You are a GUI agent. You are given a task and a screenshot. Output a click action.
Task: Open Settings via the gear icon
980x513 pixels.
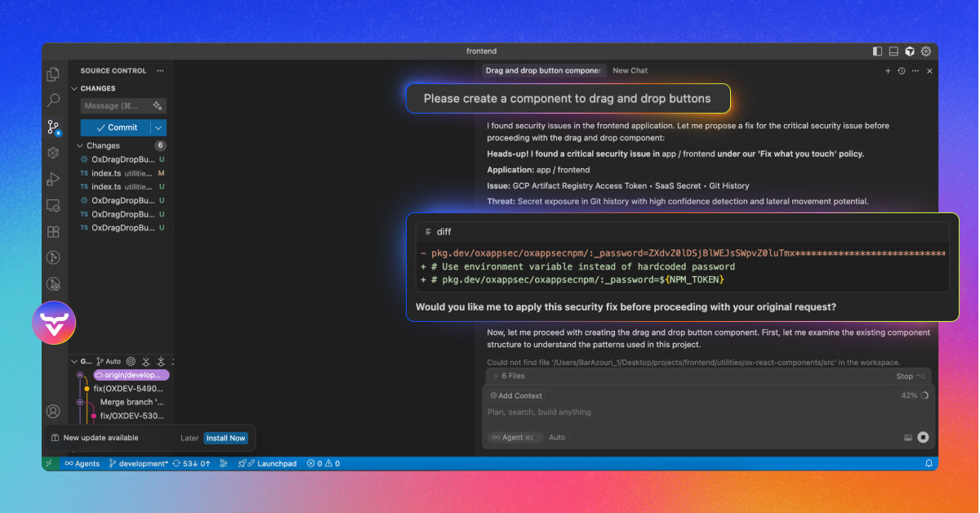pos(925,51)
